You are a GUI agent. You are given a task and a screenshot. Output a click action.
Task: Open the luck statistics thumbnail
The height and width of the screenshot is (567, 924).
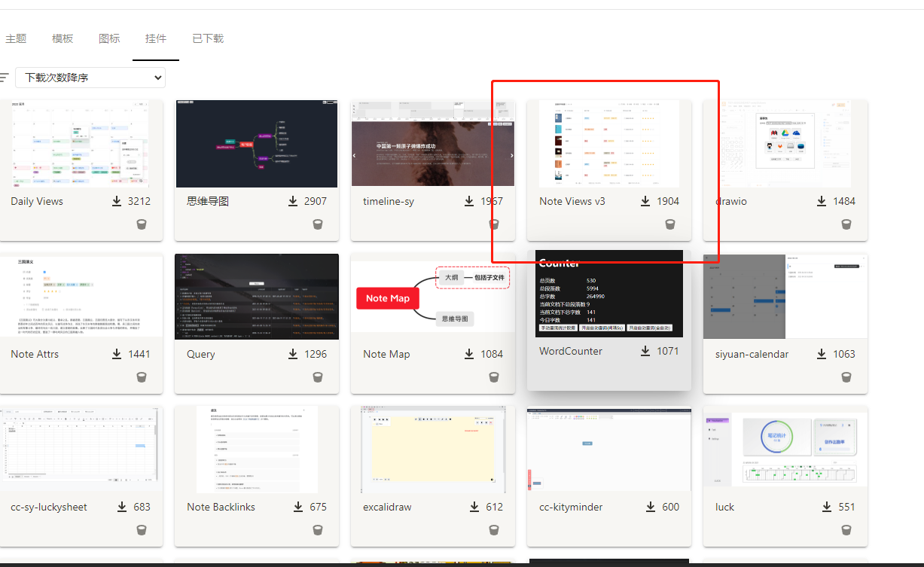[785, 450]
